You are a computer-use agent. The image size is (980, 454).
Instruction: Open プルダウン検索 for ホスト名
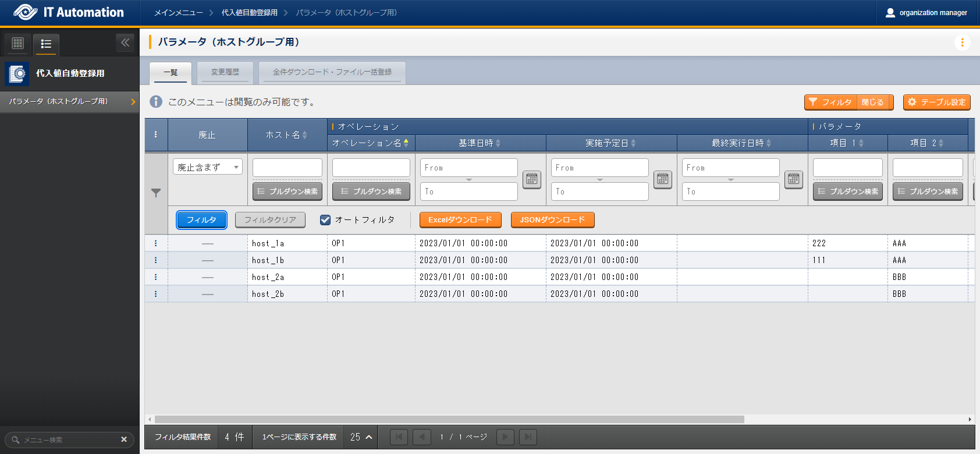pos(287,191)
